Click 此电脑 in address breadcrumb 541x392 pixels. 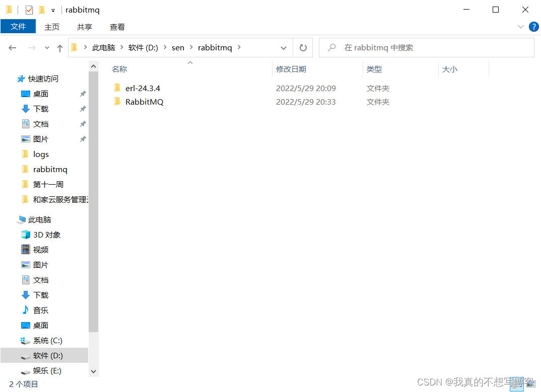click(x=103, y=48)
